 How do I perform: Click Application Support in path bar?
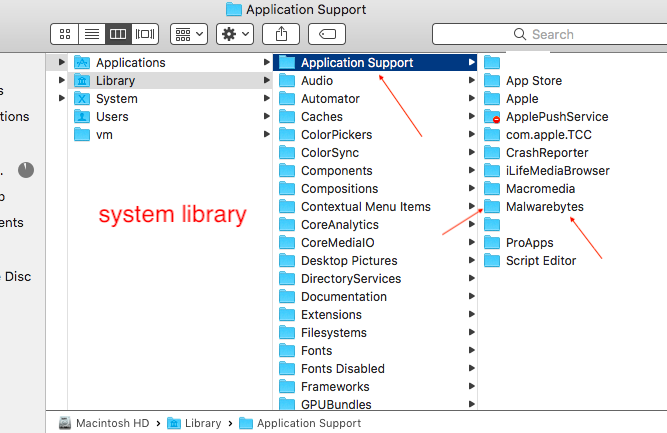click(300, 423)
